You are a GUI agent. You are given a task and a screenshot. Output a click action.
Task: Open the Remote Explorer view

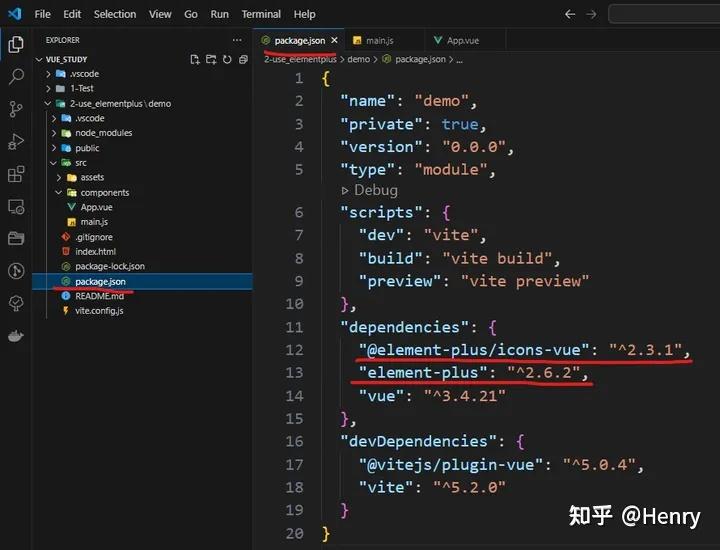(16, 207)
